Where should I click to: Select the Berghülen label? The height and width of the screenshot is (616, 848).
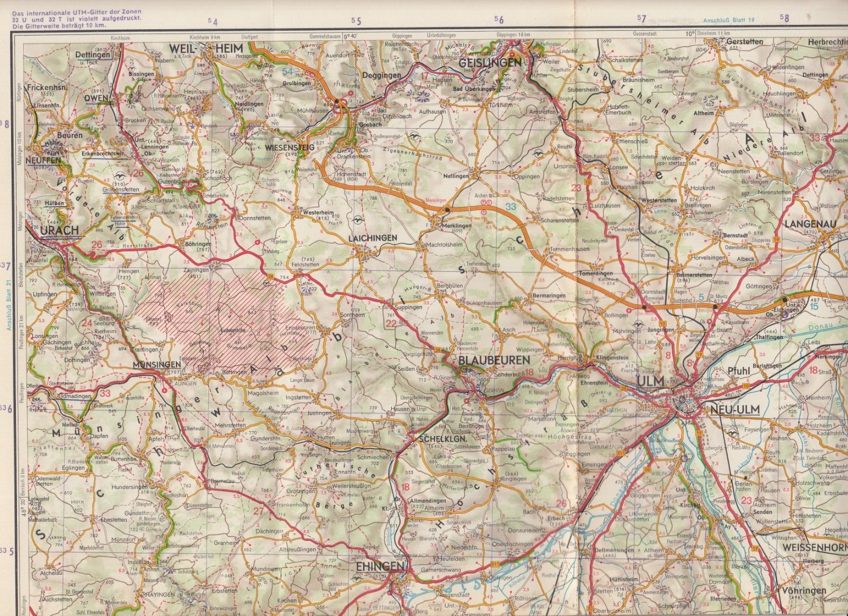(x=450, y=285)
